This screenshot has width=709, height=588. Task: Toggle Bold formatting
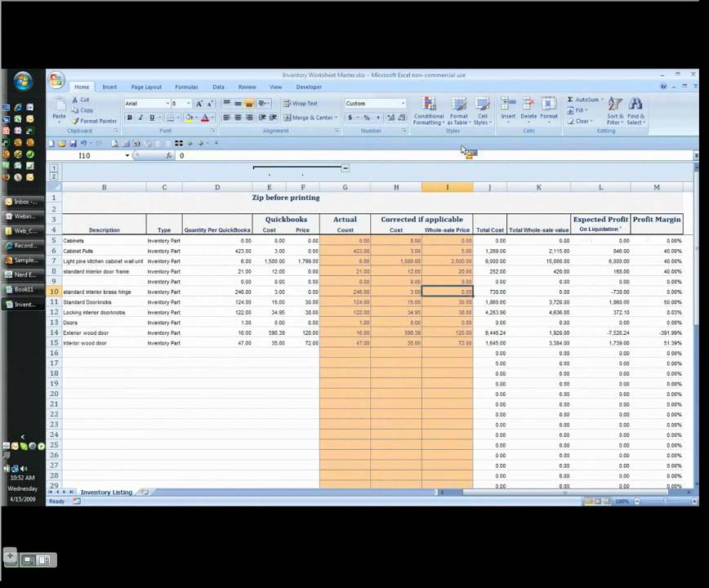coord(130,118)
